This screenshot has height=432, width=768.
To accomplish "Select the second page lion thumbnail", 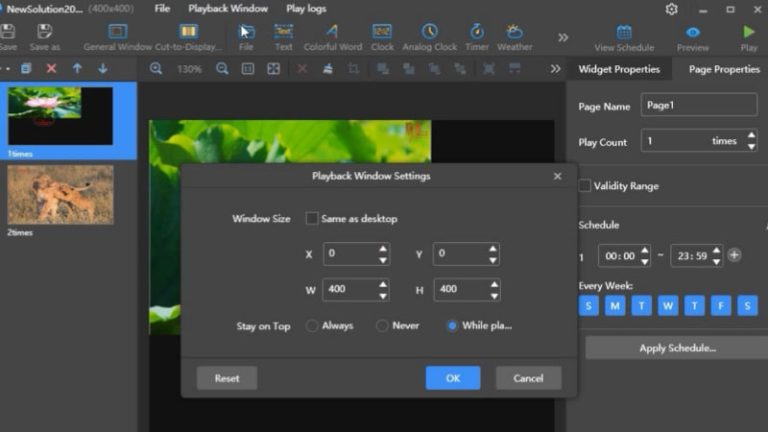I will coord(60,195).
